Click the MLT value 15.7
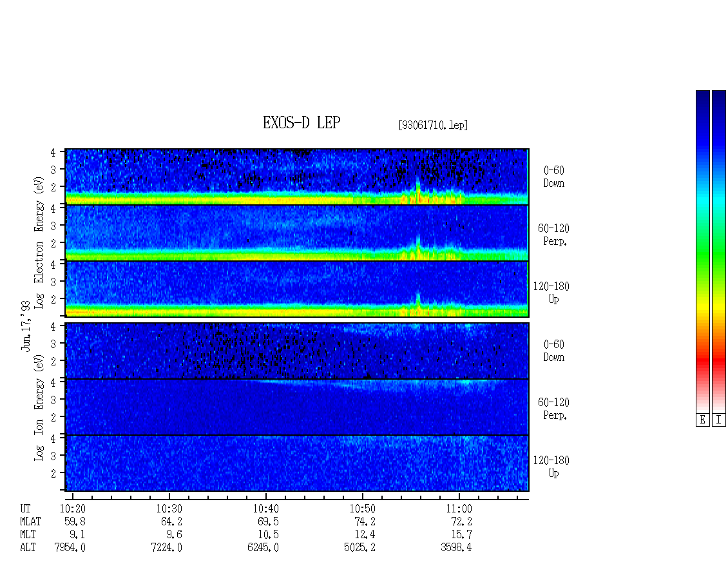This screenshot has width=728, height=564. point(461,535)
